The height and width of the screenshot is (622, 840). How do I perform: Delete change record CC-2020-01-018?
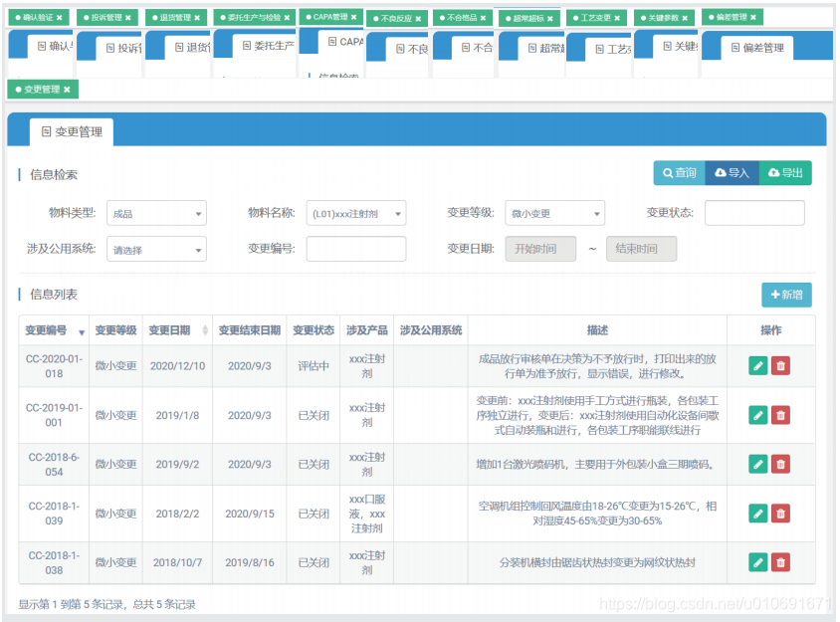tap(780, 366)
